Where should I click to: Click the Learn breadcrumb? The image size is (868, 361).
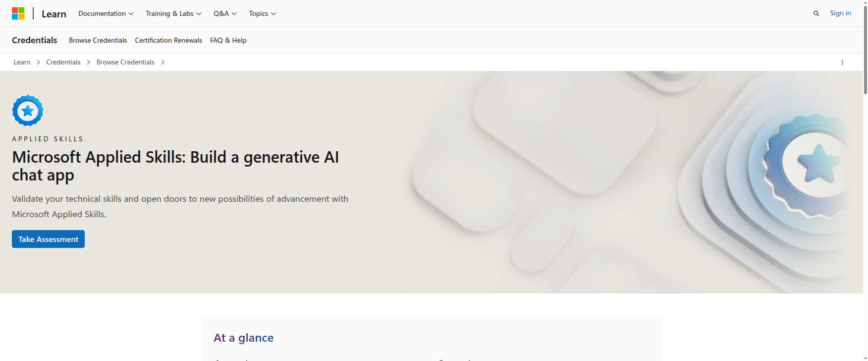tap(22, 62)
